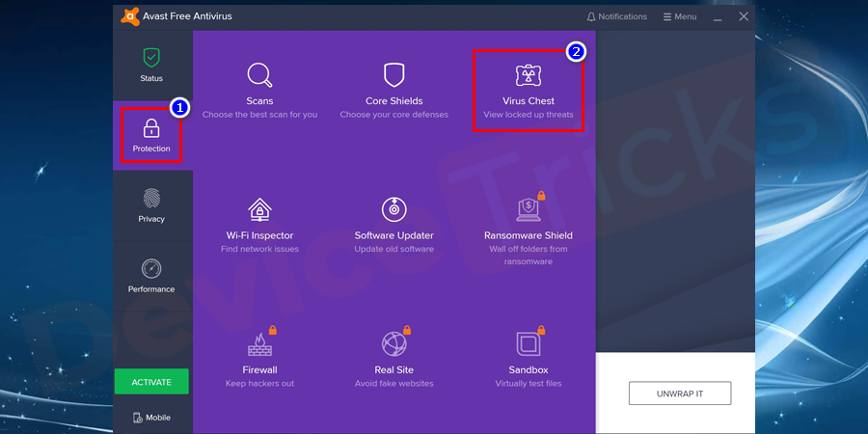Click the orange lock on Ransomware Shield
Screen dimensions: 868x434
click(x=541, y=196)
